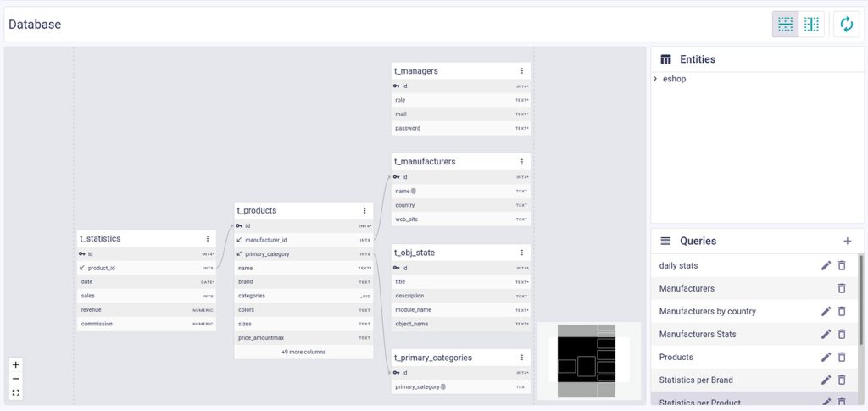Click the info icon beside name column
Screen dimensions: 868x411
click(414, 191)
